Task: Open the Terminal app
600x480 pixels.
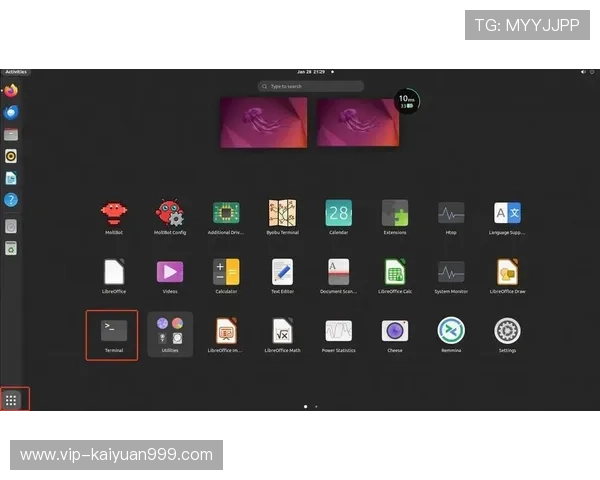Action: [112, 335]
